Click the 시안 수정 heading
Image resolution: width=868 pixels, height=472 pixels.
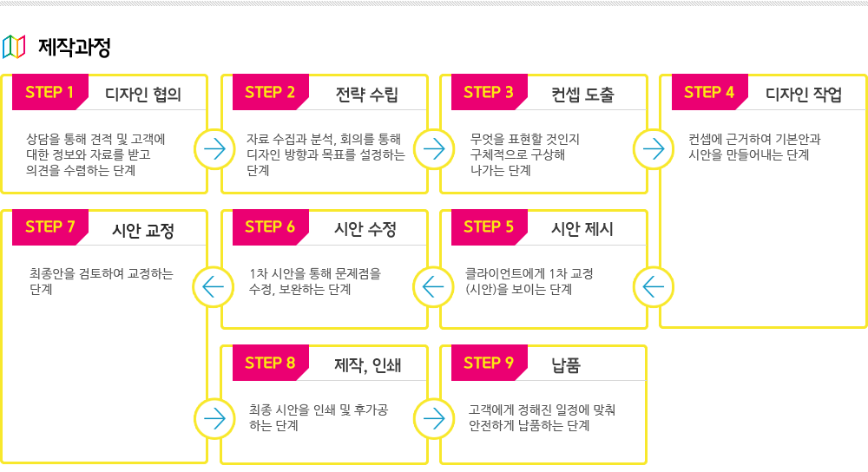click(x=365, y=229)
